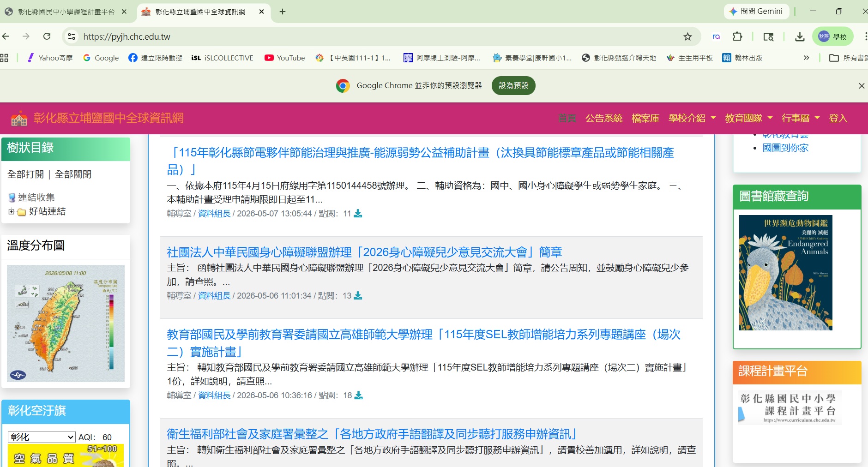Expand the 教育團隊 dropdown menu
This screenshot has width=868, height=467.
(x=748, y=118)
